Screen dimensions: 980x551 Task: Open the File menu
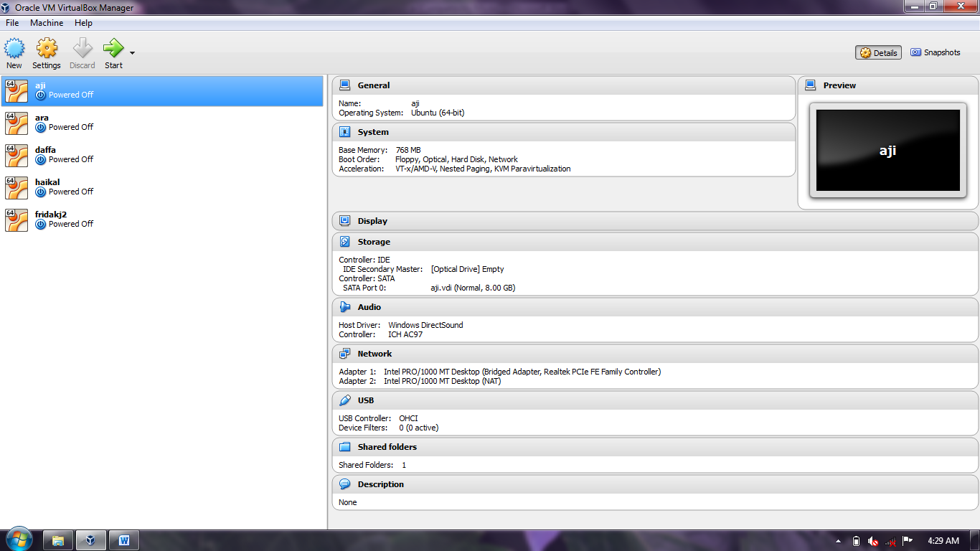pos(12,23)
